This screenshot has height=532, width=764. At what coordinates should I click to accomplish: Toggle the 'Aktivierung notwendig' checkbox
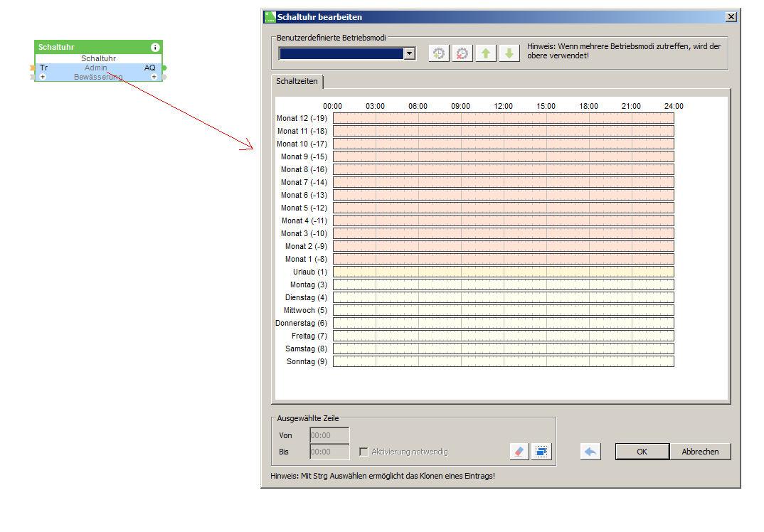point(364,452)
